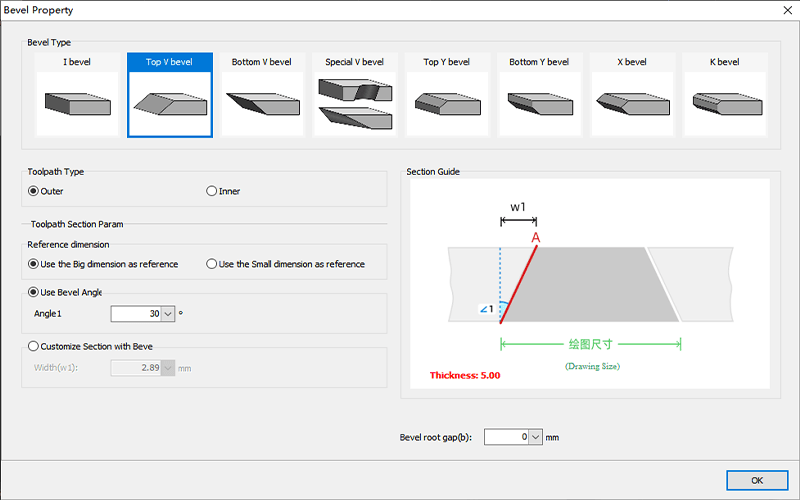Pick the Bottom V bevel icon
Screen dimensions: 800x500
click(x=261, y=101)
